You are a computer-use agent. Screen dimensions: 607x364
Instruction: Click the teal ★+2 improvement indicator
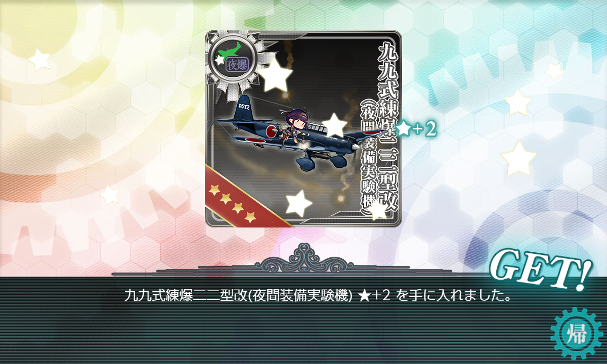tap(416, 130)
